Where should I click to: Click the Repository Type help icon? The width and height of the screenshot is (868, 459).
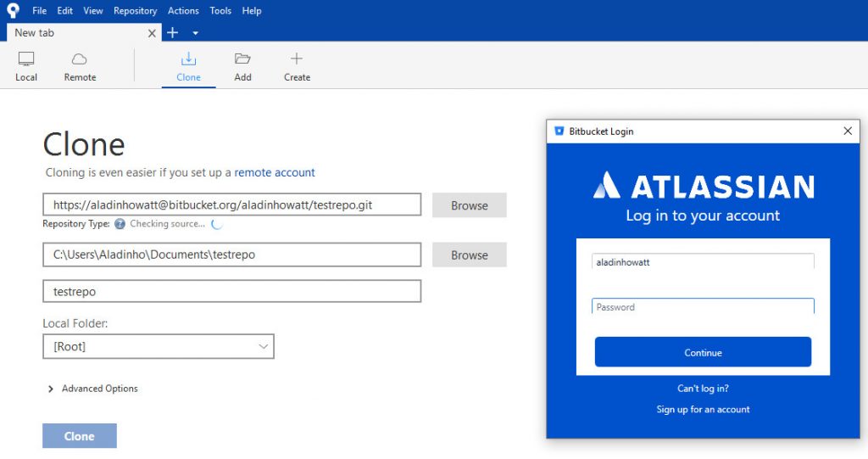pyautogui.click(x=120, y=224)
